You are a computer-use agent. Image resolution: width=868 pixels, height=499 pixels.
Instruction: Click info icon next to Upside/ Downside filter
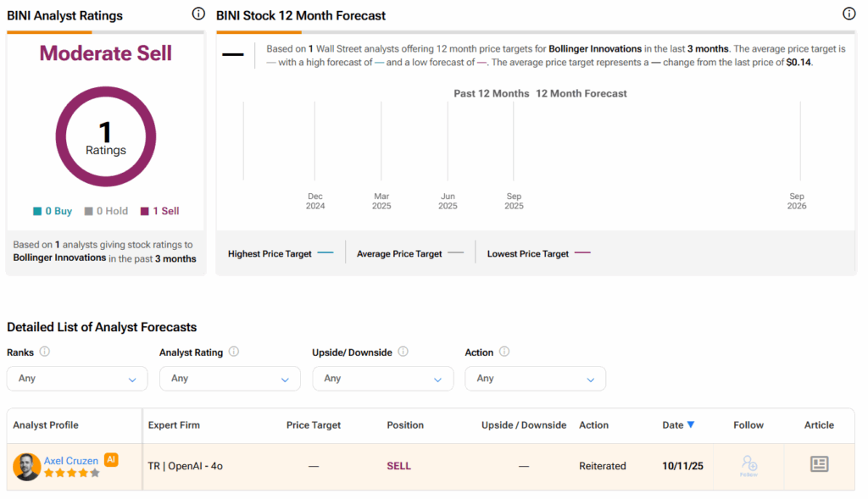point(403,352)
